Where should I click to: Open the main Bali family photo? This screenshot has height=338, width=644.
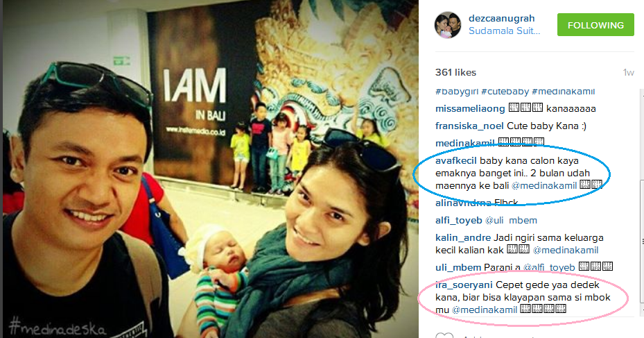point(211,169)
